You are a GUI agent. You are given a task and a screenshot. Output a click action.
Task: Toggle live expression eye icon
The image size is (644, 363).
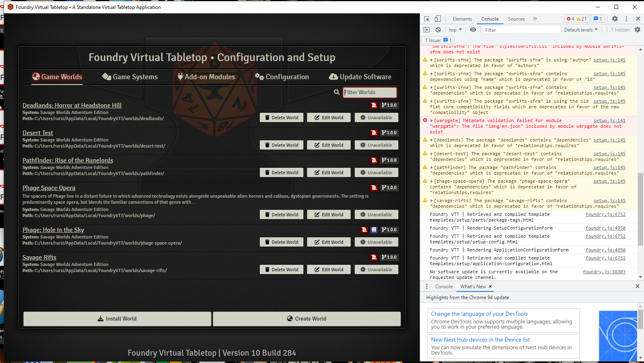[x=473, y=30]
